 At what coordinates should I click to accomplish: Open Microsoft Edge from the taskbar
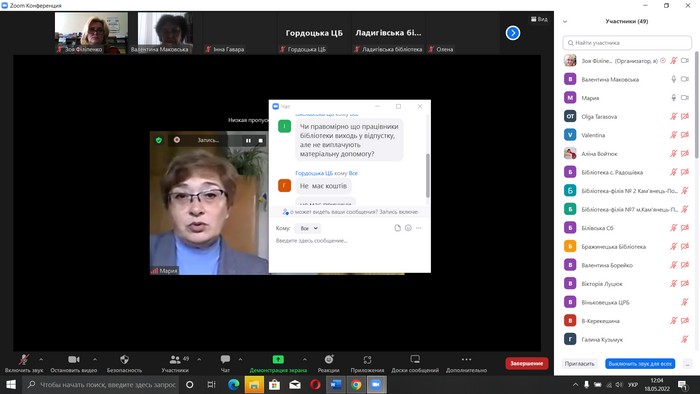[233, 385]
